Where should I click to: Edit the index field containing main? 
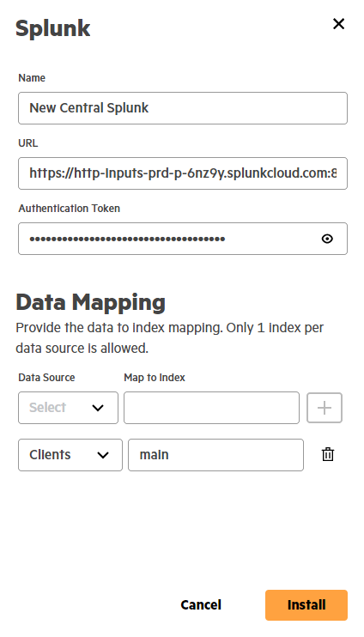[215, 455]
